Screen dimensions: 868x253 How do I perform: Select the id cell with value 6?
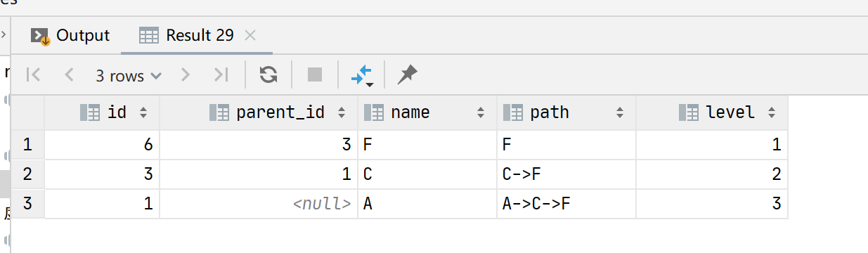103,145
